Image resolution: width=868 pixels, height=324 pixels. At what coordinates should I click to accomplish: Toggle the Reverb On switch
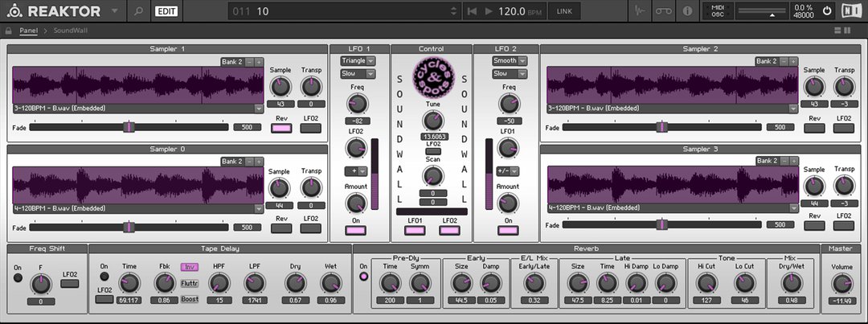[363, 277]
